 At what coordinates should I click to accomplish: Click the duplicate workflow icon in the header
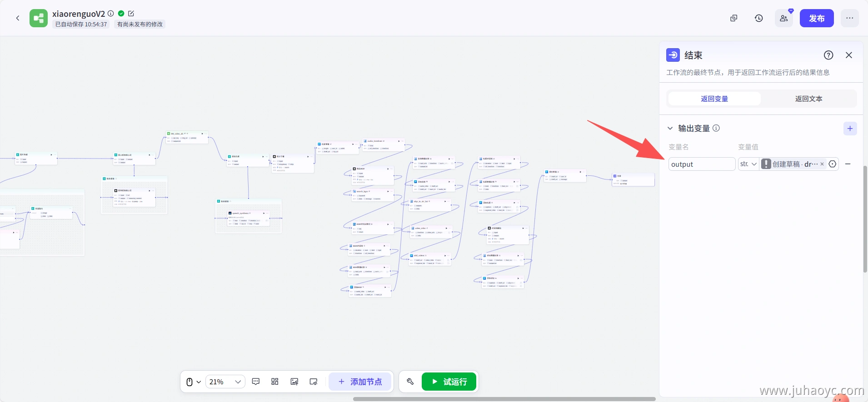click(x=733, y=18)
